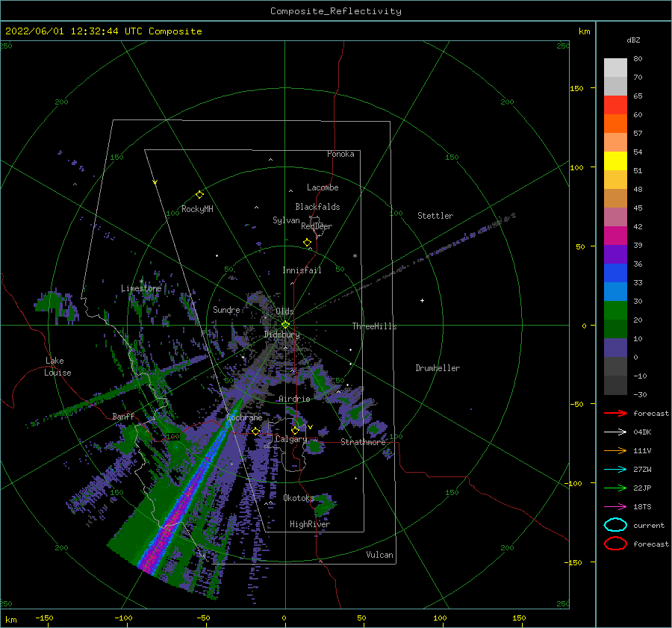Click the Drumheller label

(438, 368)
